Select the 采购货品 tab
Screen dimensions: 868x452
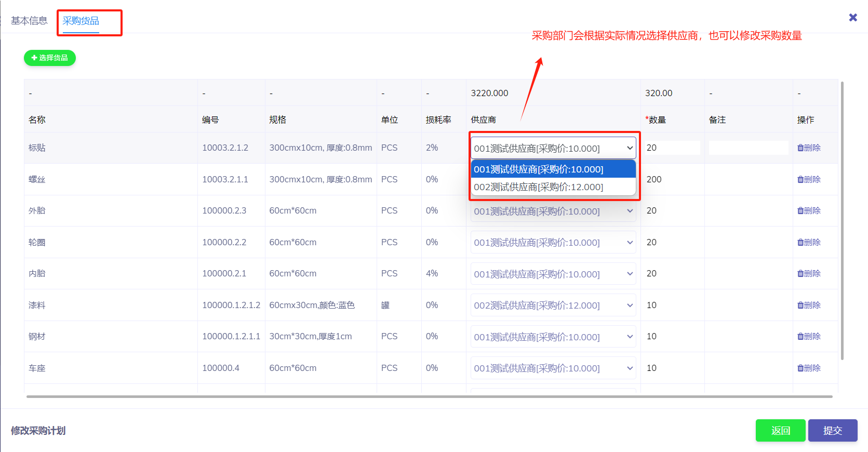pyautogui.click(x=81, y=21)
